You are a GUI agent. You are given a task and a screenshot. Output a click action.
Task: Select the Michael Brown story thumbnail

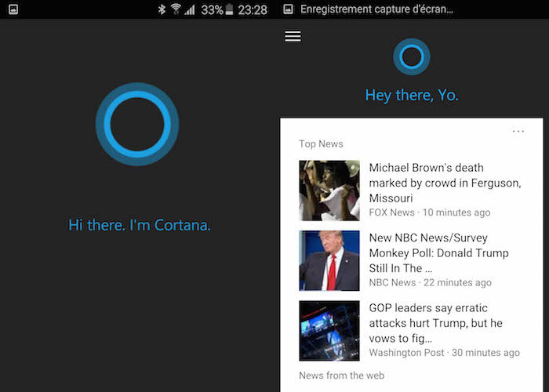[x=329, y=191]
